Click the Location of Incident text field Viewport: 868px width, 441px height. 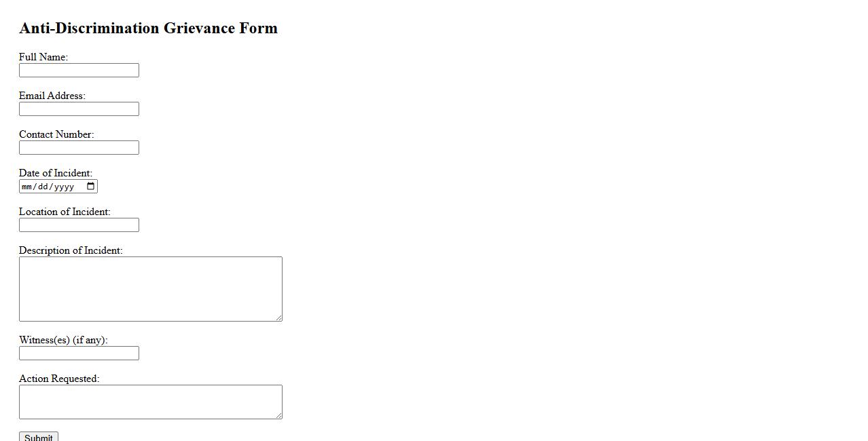click(x=79, y=225)
